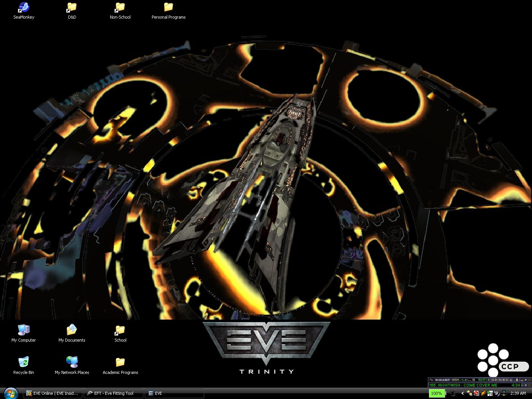Click the Winamp mini visualizer display
This screenshot has height=399, width=532.
[464, 380]
